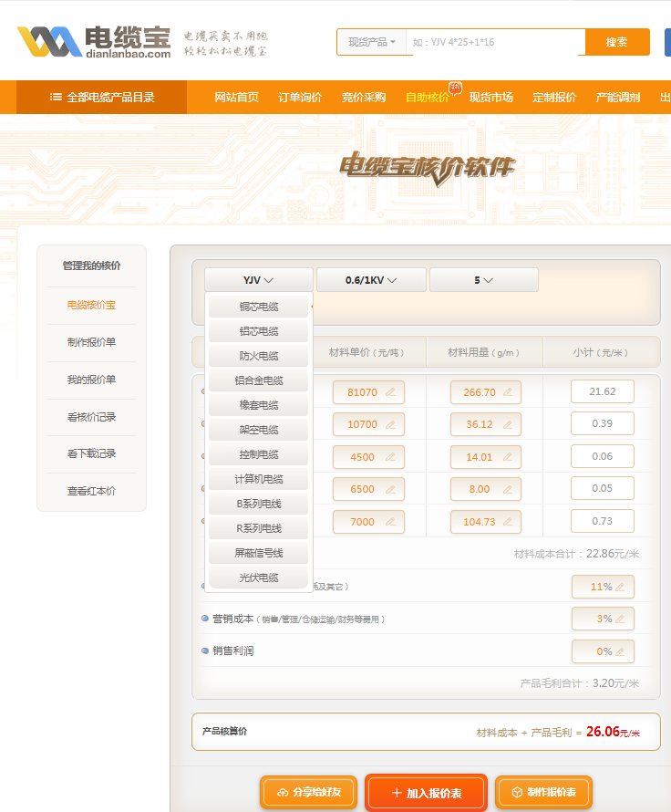Select 自助核价 nav item
Viewport: 671px width, 812px height.
click(x=428, y=98)
